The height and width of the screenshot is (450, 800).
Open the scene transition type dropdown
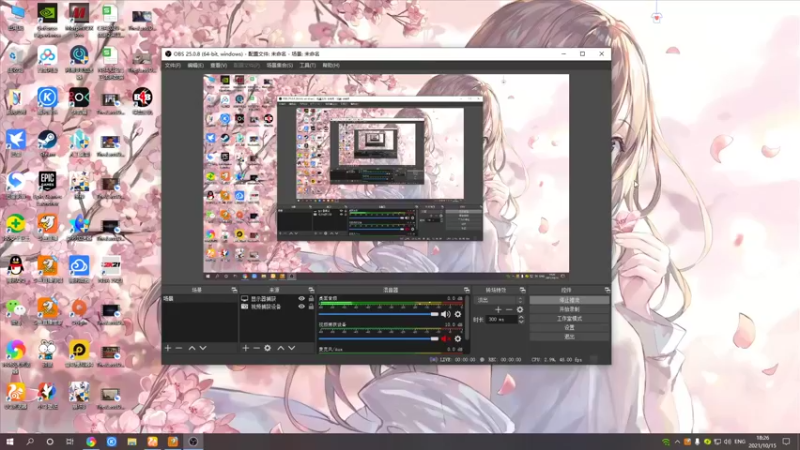[499, 300]
